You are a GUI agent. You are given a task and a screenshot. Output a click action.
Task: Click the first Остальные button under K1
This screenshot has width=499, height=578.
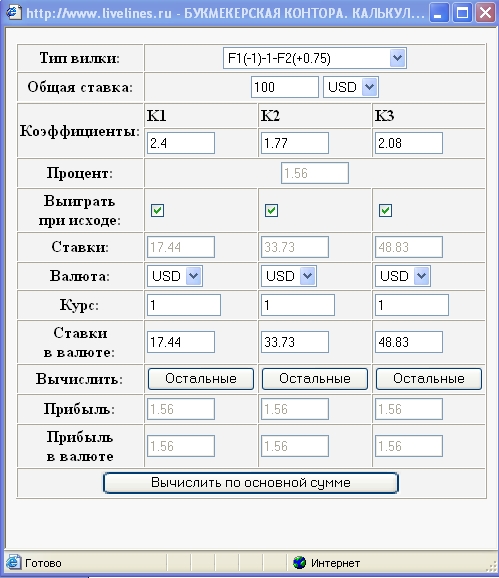[201, 379]
